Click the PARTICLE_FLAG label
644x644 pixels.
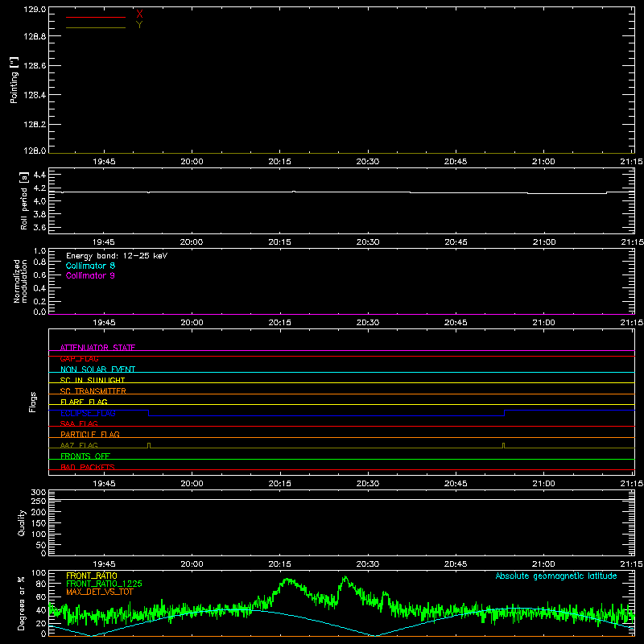click(x=90, y=434)
